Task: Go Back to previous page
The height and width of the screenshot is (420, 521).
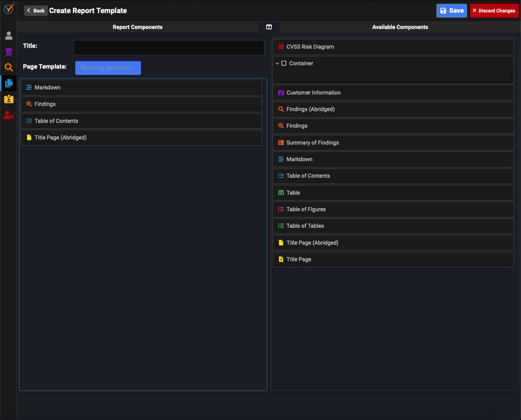Action: (36, 10)
